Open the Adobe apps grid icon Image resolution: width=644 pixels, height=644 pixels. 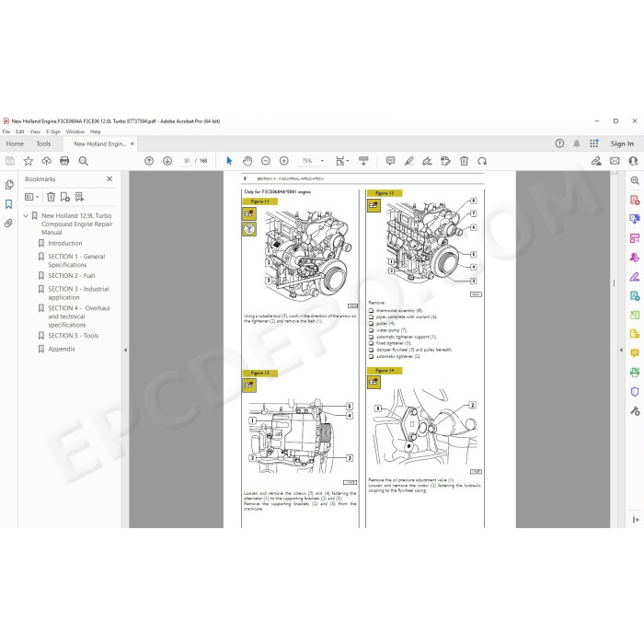coord(594,144)
